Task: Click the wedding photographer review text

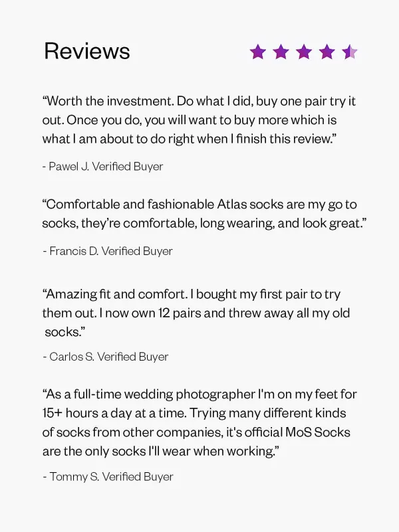Action: [x=199, y=423]
